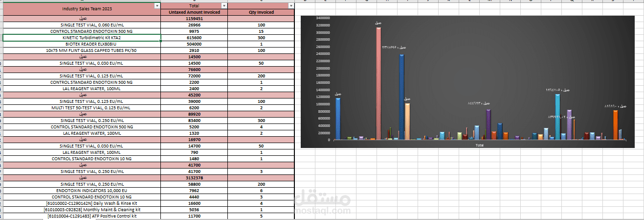
Task: Select the amount cell 1320
Action: [194, 133]
